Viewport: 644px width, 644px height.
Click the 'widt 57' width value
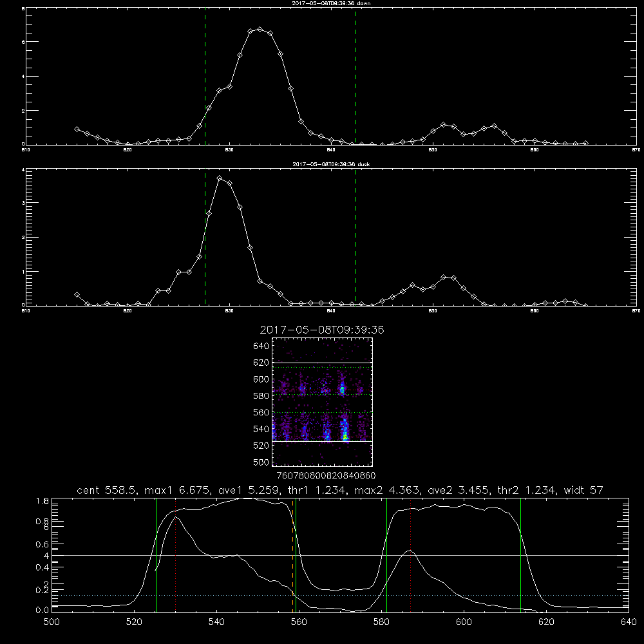point(583,490)
